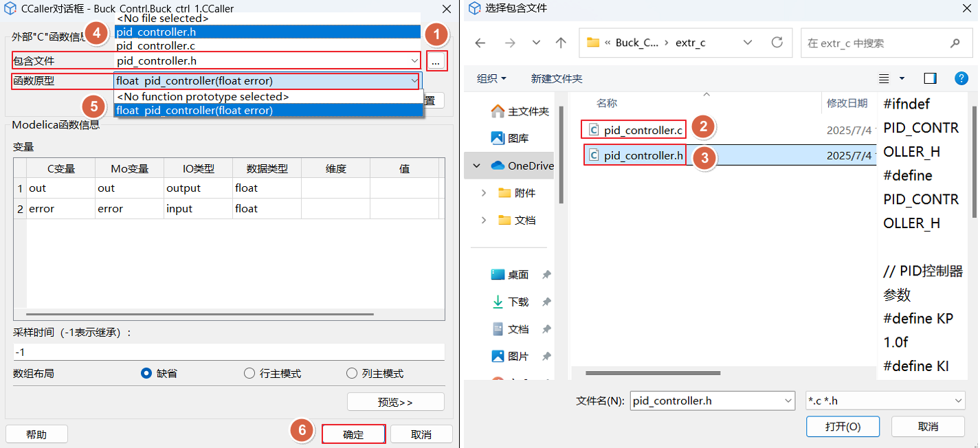
Task: Choose highlighted pid_controller.h dropdown list option
Action: click(x=267, y=32)
